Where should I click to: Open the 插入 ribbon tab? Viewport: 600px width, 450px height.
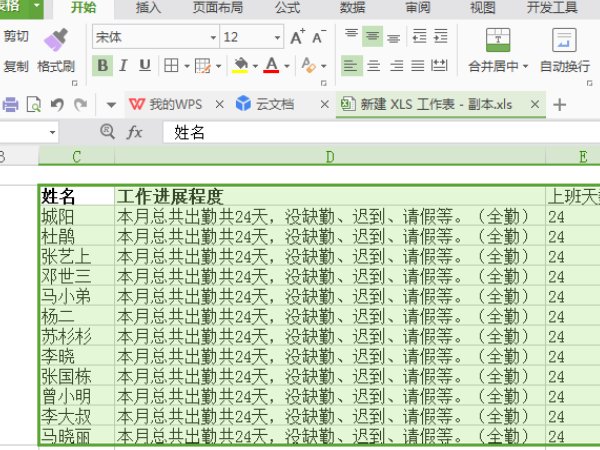click(148, 8)
